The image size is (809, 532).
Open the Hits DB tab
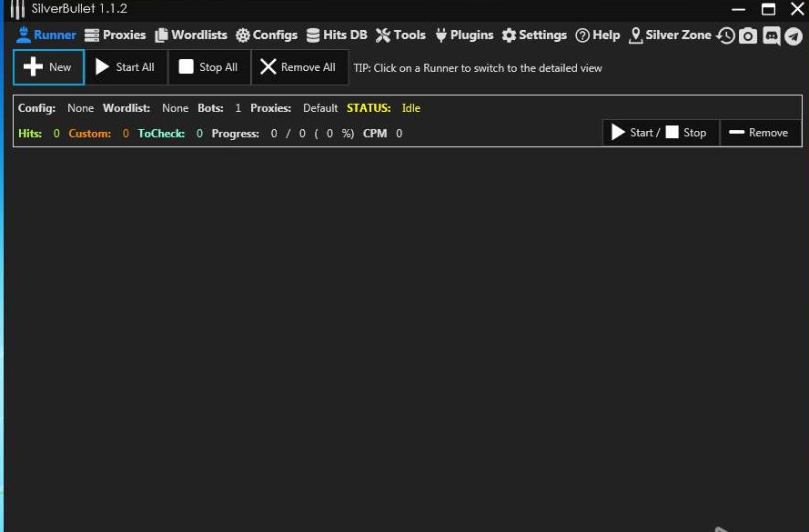tap(337, 35)
